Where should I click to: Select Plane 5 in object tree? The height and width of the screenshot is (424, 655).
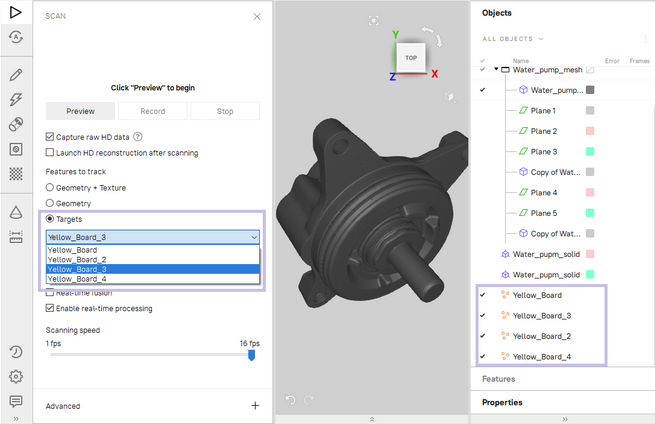(x=543, y=213)
